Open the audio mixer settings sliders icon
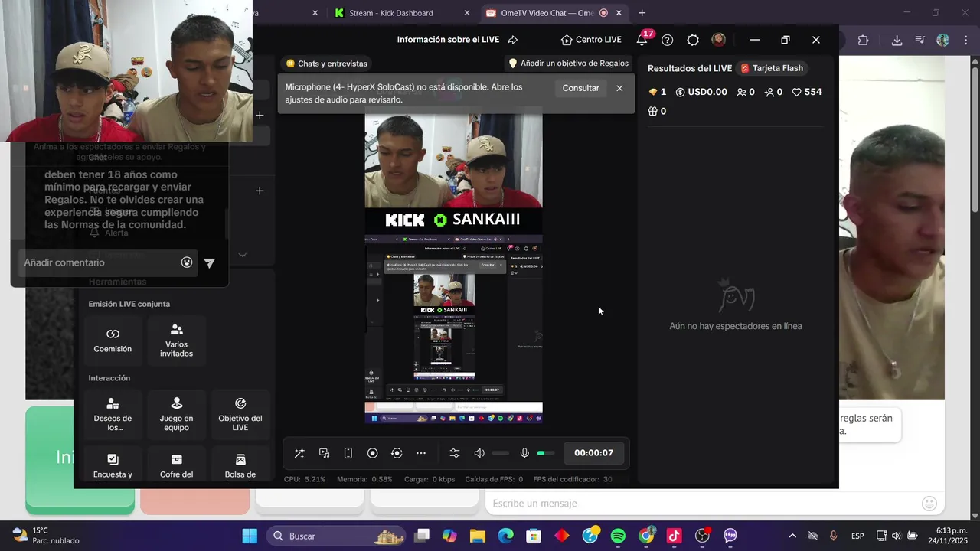Image resolution: width=980 pixels, height=551 pixels. (455, 453)
